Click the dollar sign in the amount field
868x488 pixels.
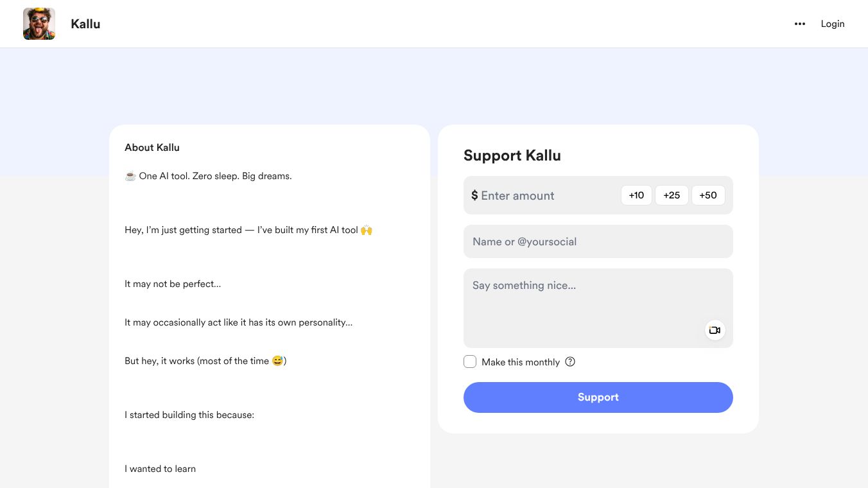(x=475, y=195)
